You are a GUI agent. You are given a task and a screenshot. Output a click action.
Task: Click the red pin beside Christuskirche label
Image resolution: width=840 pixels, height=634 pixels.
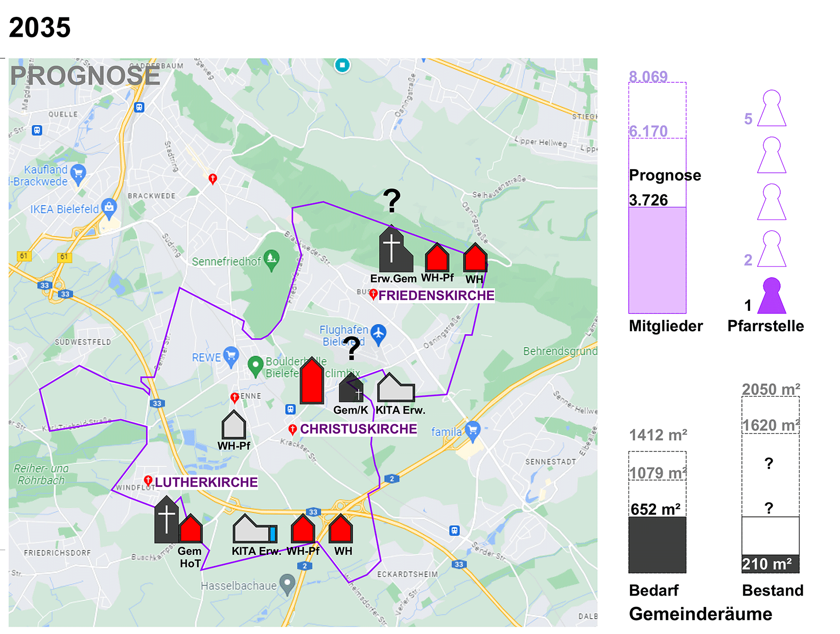[x=293, y=429]
